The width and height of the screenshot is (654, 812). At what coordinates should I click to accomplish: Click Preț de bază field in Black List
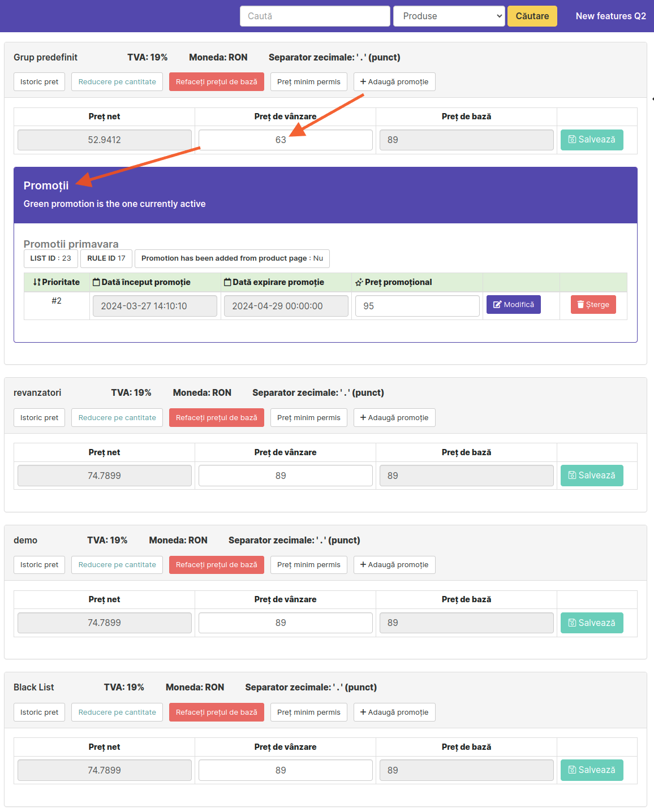point(467,770)
